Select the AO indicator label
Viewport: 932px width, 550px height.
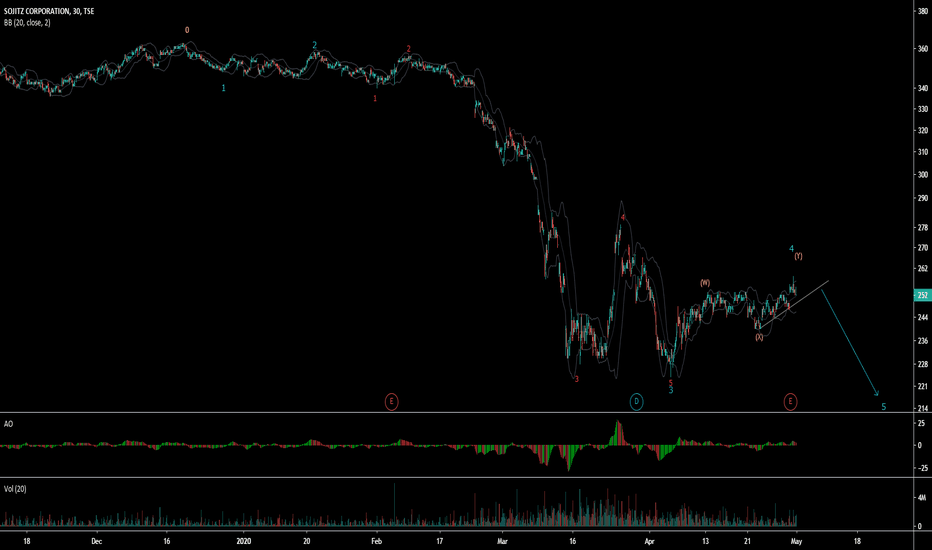point(8,424)
